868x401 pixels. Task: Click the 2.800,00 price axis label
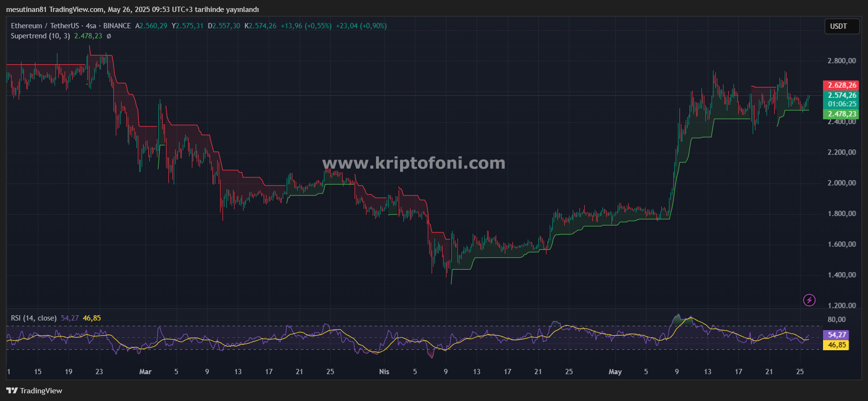tap(842, 61)
